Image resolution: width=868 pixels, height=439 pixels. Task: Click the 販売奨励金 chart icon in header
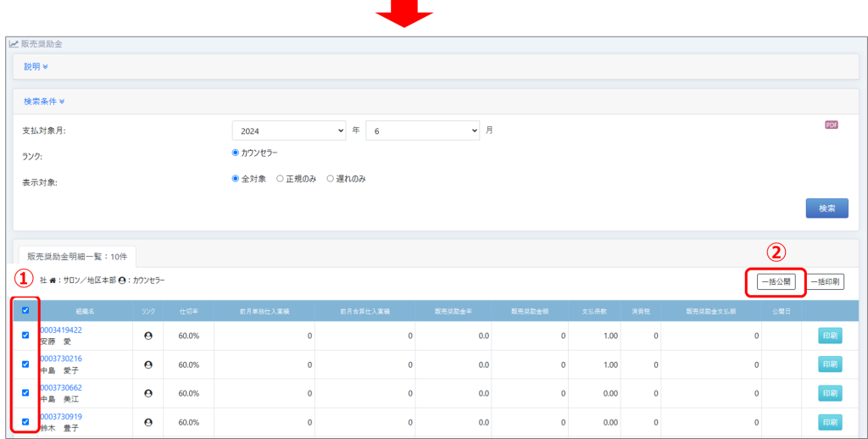click(x=14, y=43)
